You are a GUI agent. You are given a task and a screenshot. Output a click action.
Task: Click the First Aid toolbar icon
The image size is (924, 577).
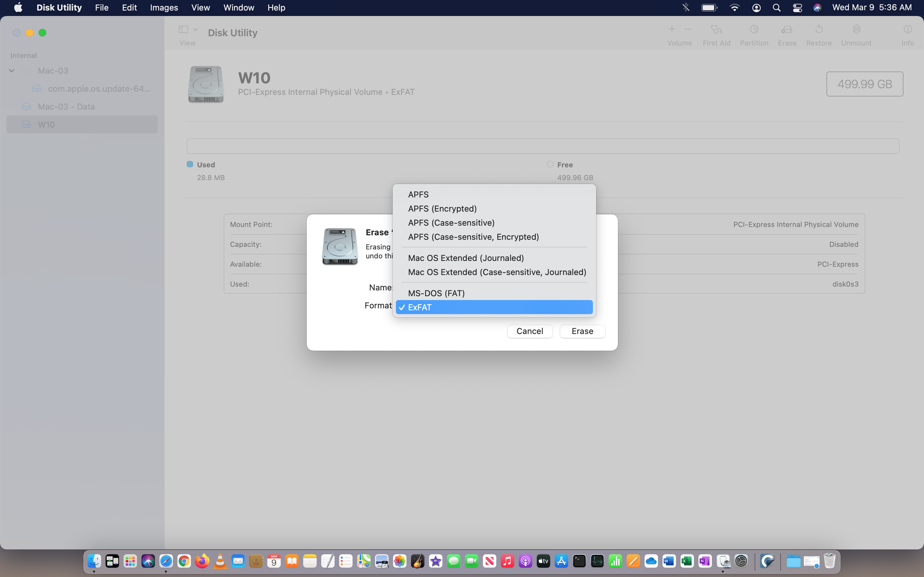pos(716,30)
